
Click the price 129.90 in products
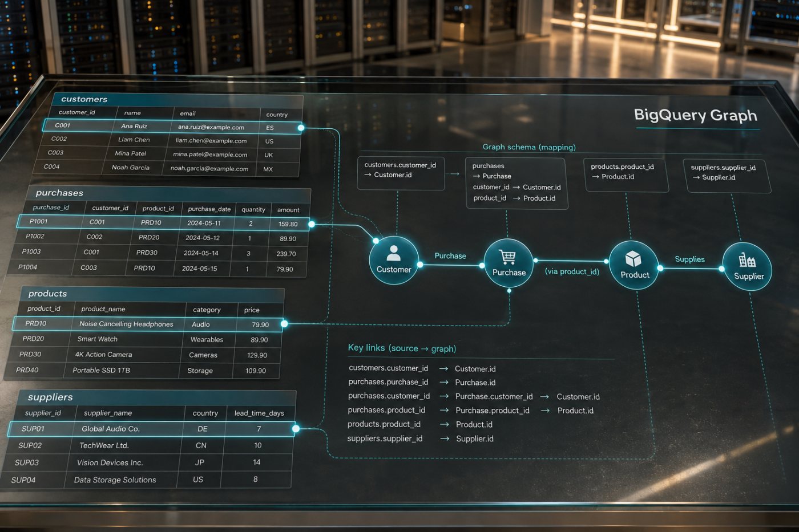coord(257,355)
